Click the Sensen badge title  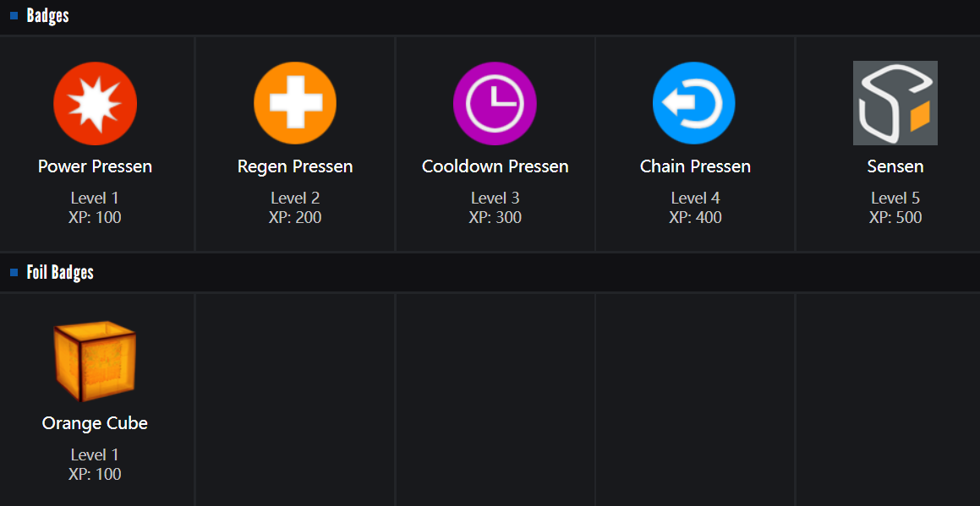895,166
